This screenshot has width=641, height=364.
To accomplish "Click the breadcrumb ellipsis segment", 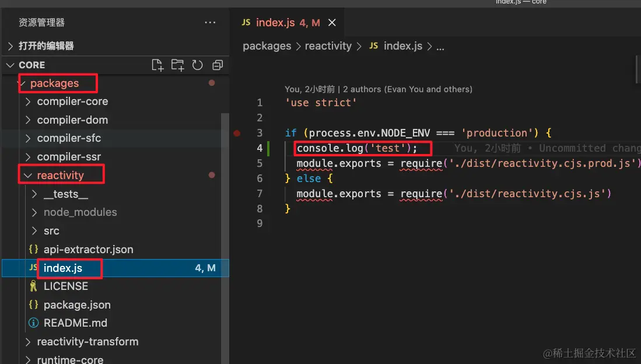I will (440, 47).
